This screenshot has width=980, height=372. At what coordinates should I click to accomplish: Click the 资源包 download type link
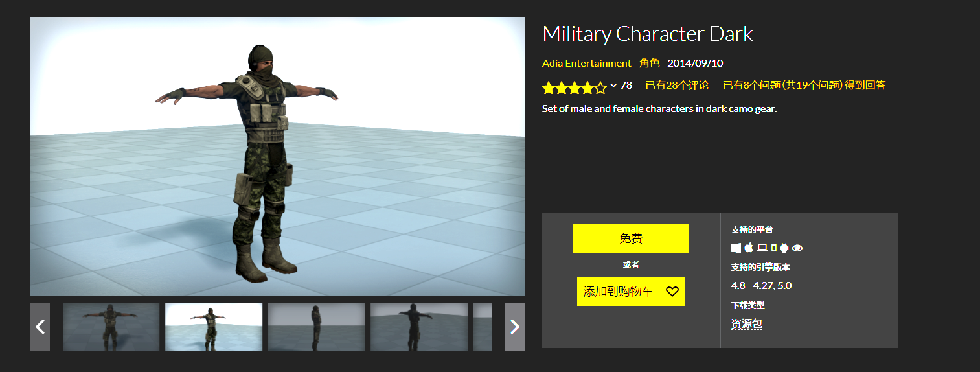coord(747,324)
